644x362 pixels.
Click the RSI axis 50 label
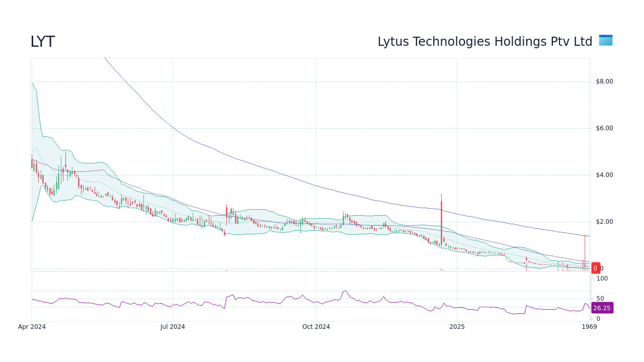[x=600, y=299]
